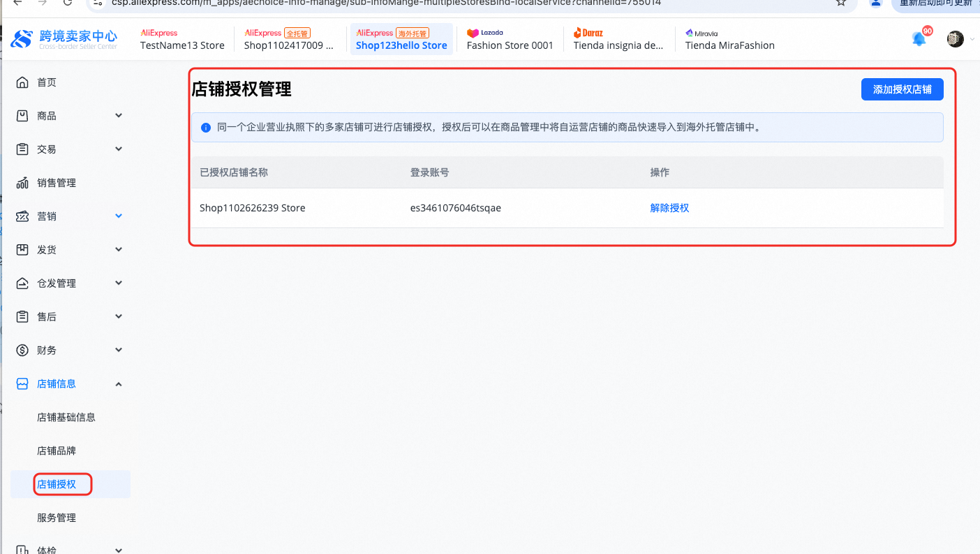This screenshot has width=980, height=554.
Task: Expand the 交易 menu chevron
Action: coord(119,149)
